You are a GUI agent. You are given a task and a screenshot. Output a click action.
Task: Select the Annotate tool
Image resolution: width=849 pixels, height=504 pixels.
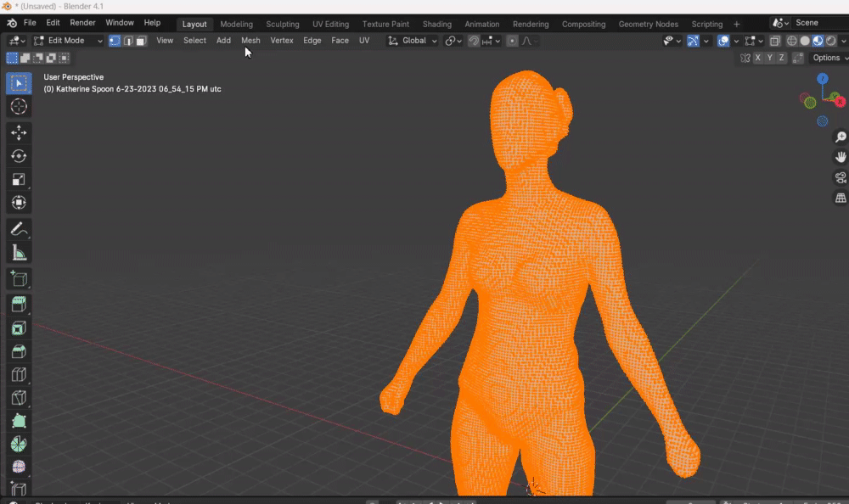coord(19,229)
